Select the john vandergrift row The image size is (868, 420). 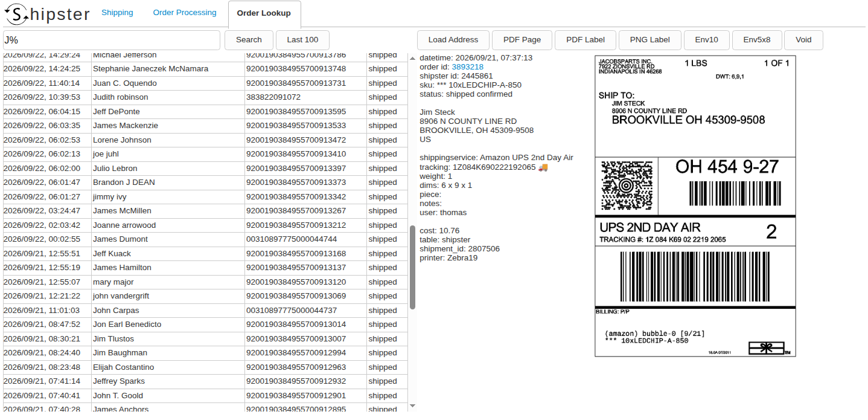(205, 296)
